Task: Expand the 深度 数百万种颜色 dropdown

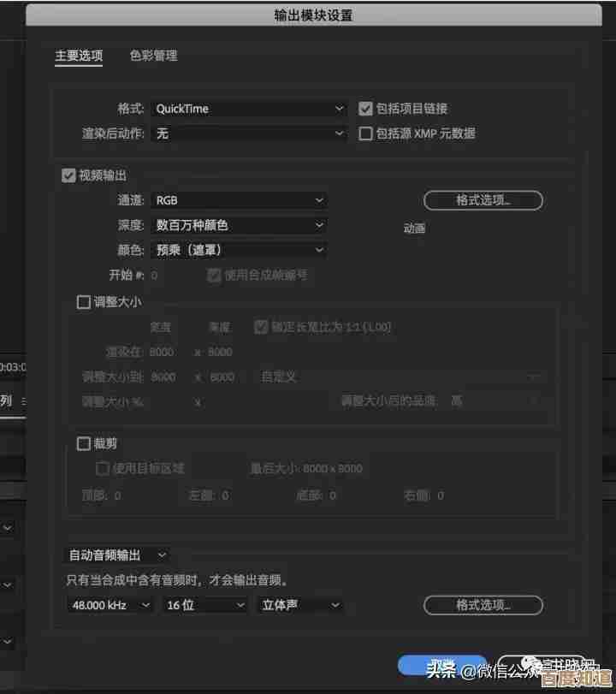Action: (239, 225)
